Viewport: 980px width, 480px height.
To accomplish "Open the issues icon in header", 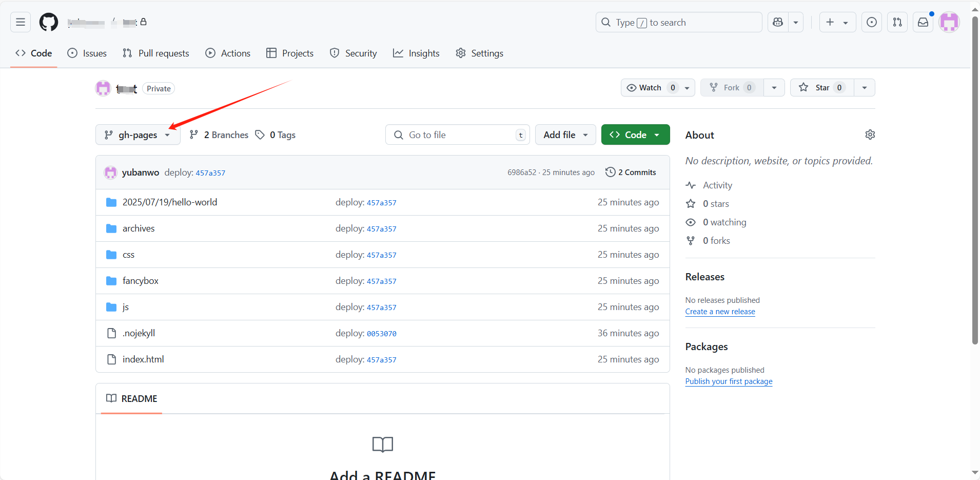I will pos(872,22).
